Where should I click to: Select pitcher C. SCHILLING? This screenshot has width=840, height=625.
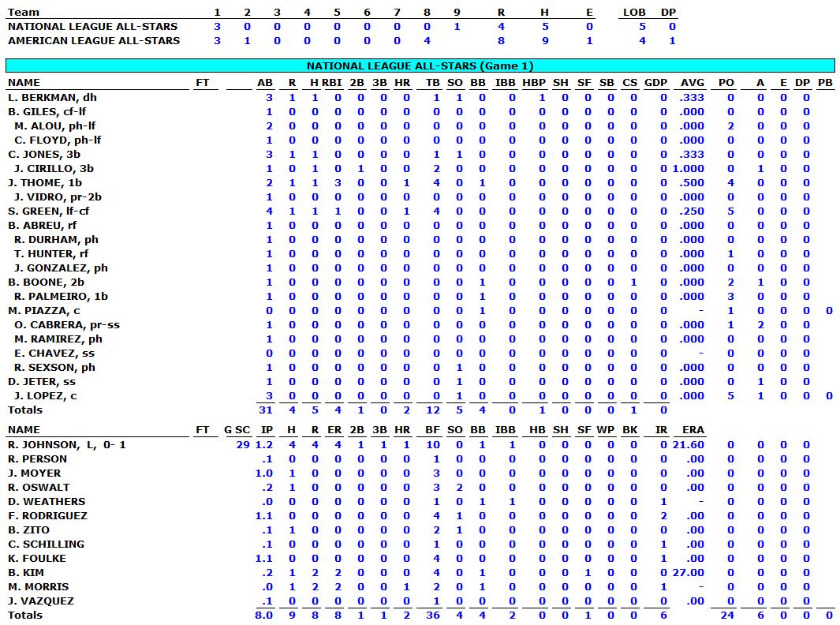coord(46,544)
